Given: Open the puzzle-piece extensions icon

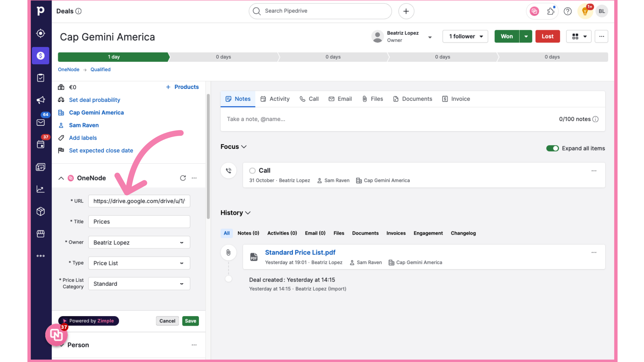Looking at the screenshot, I should tap(551, 11).
